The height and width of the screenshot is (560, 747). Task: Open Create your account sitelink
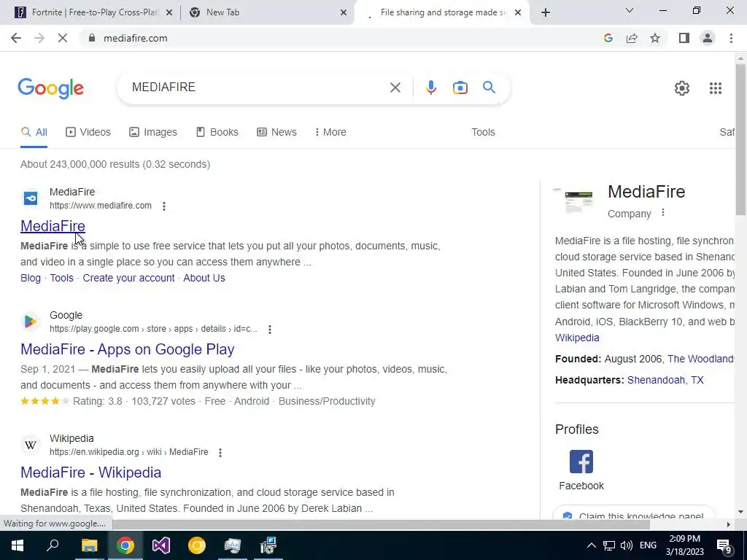(x=128, y=278)
